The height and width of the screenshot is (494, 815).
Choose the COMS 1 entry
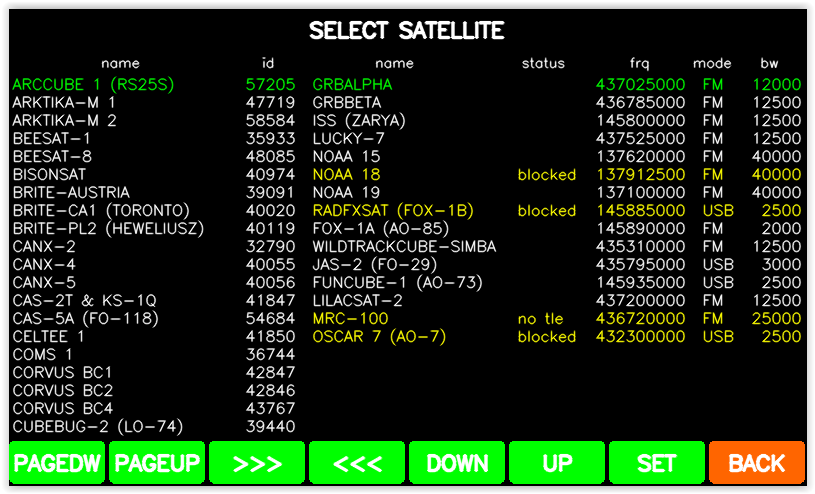(154, 355)
